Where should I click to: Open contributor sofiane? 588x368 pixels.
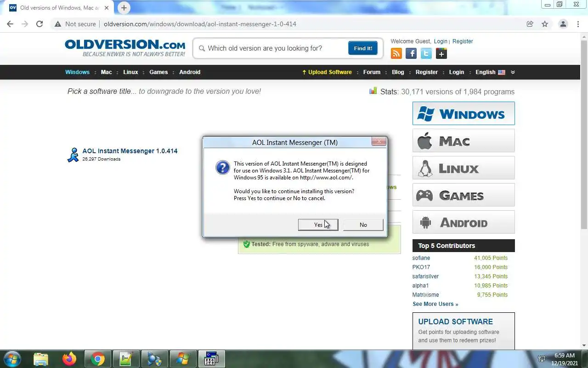421,258
